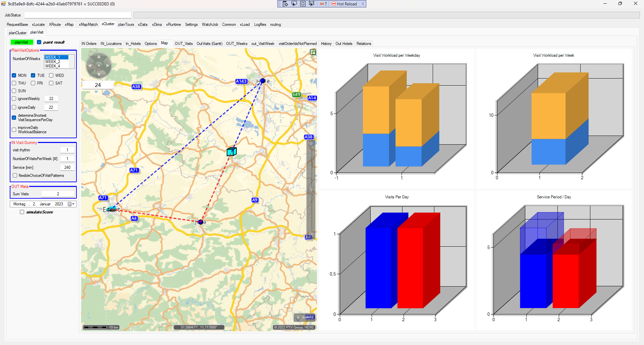Click the map pan navigation compass

point(99,65)
